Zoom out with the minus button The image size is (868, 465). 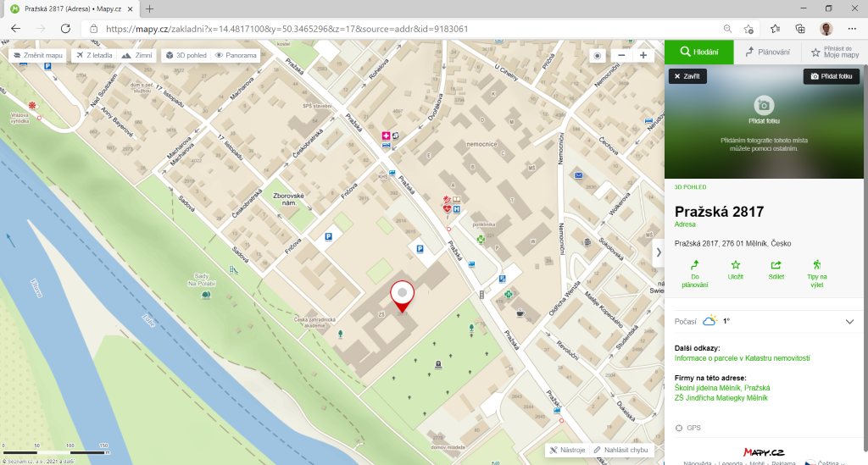(621, 55)
